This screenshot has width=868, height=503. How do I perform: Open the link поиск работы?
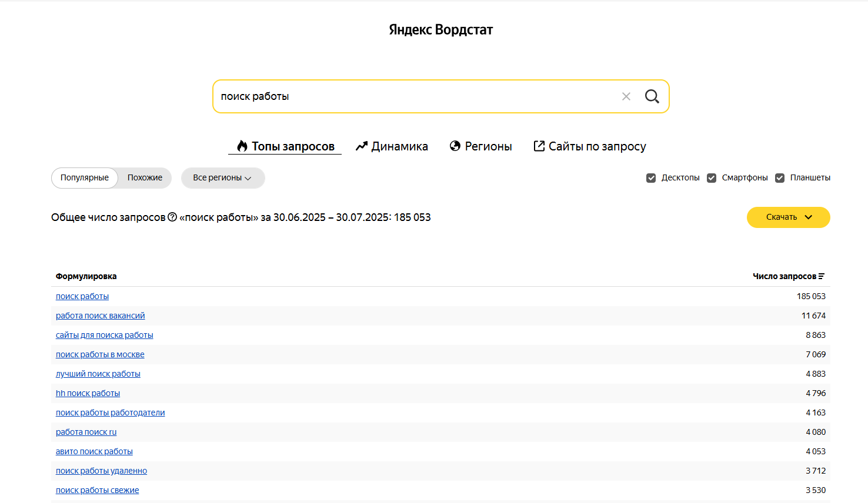[82, 296]
